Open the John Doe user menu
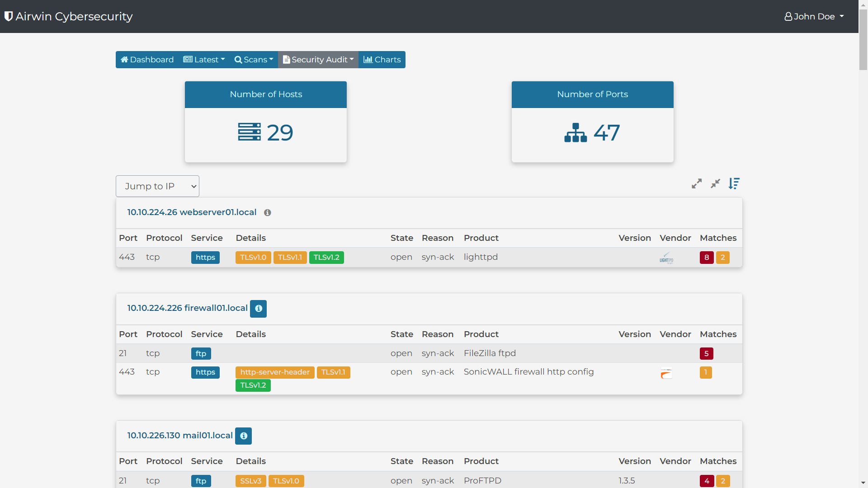 coord(814,16)
